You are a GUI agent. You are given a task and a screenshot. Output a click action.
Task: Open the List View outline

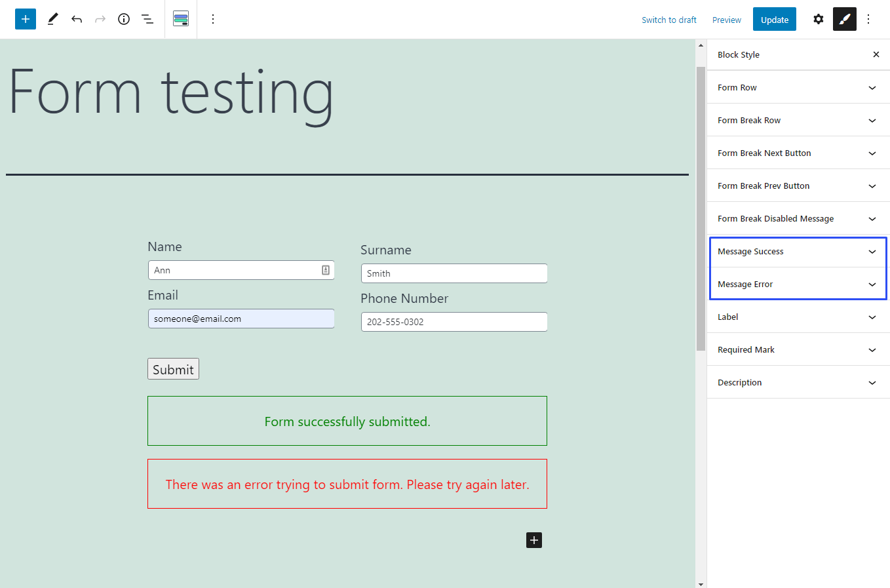click(147, 19)
